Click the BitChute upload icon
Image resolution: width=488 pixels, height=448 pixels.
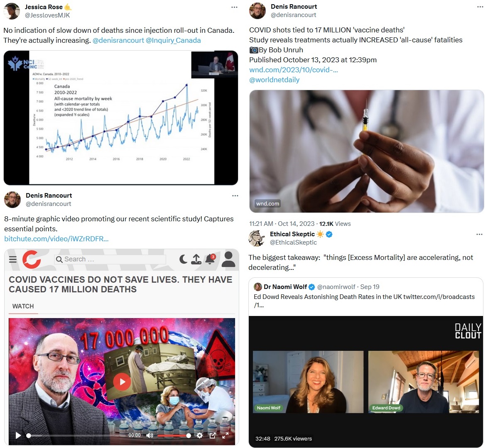point(196,259)
